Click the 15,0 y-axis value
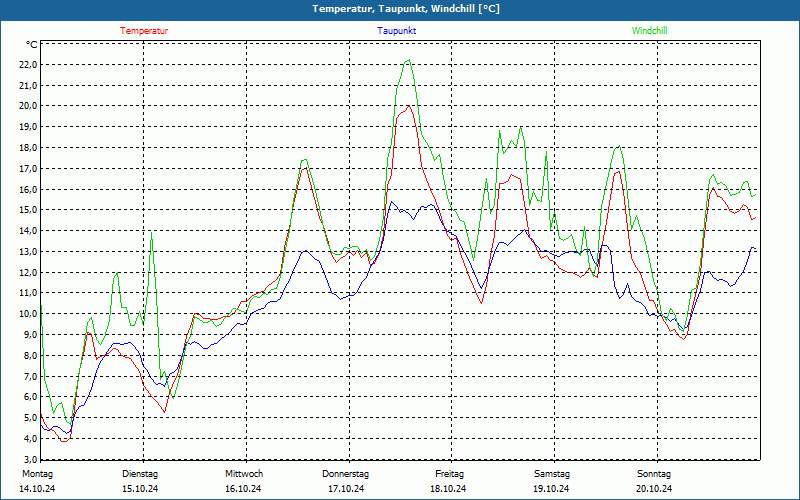This screenshot has width=800, height=500. [x=28, y=210]
